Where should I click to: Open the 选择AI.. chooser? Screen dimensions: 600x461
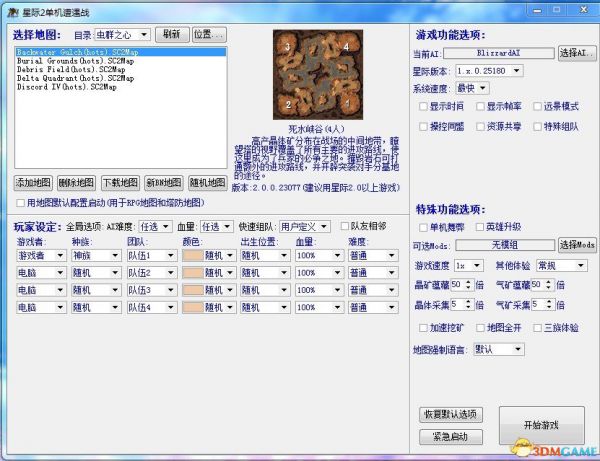click(574, 52)
